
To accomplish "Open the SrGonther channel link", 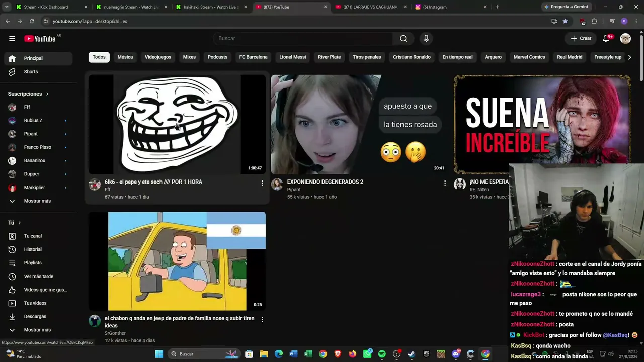I will tap(115, 333).
